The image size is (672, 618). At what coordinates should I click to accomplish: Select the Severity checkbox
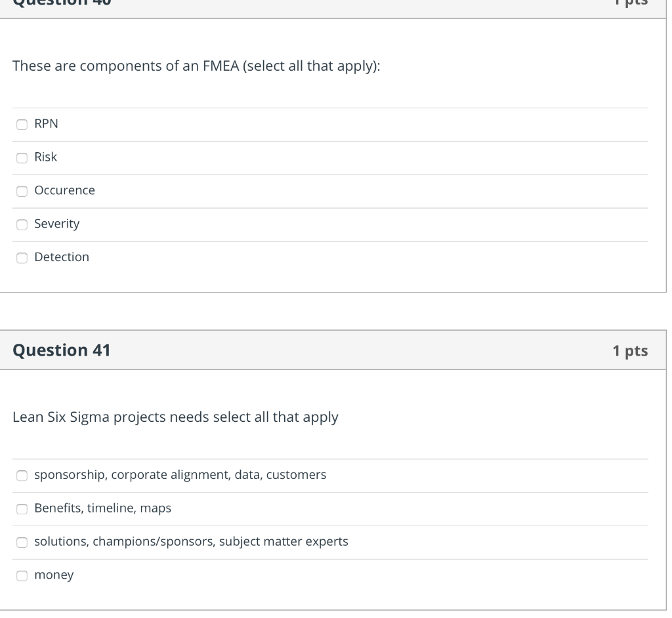[x=22, y=224]
